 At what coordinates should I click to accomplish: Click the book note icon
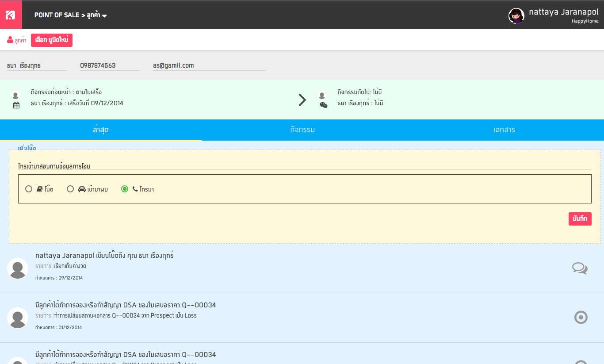click(x=39, y=189)
